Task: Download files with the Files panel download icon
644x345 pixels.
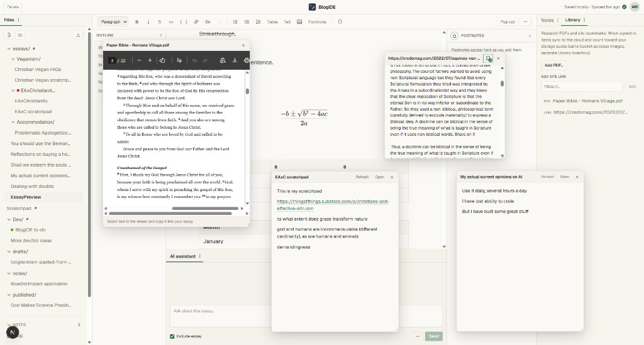Action: coord(78,35)
